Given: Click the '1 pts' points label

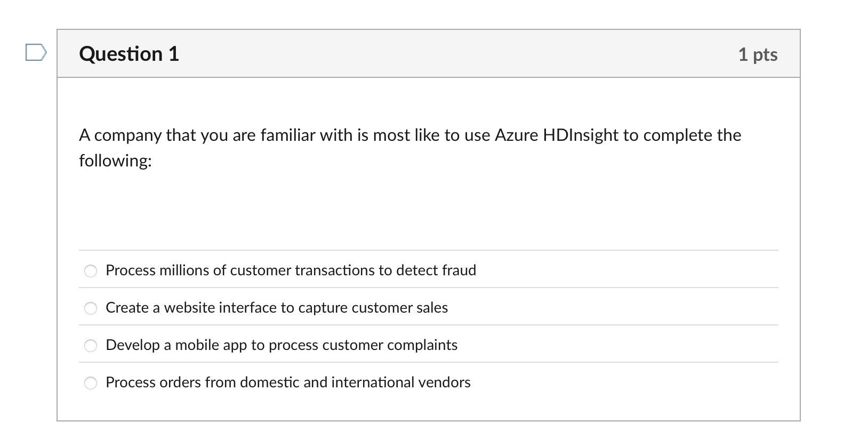Looking at the screenshot, I should point(758,54).
